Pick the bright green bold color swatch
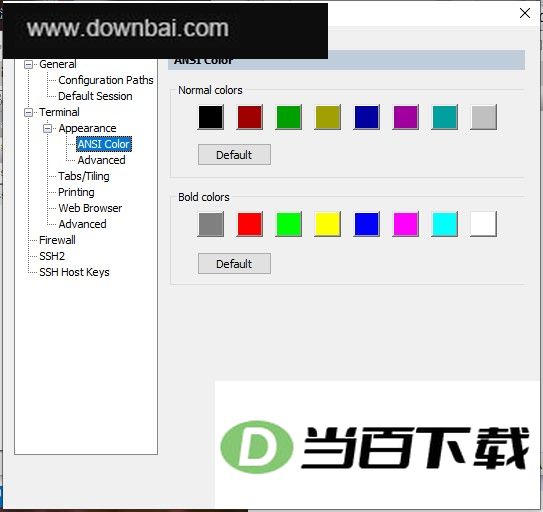This screenshot has width=543, height=512. click(289, 224)
